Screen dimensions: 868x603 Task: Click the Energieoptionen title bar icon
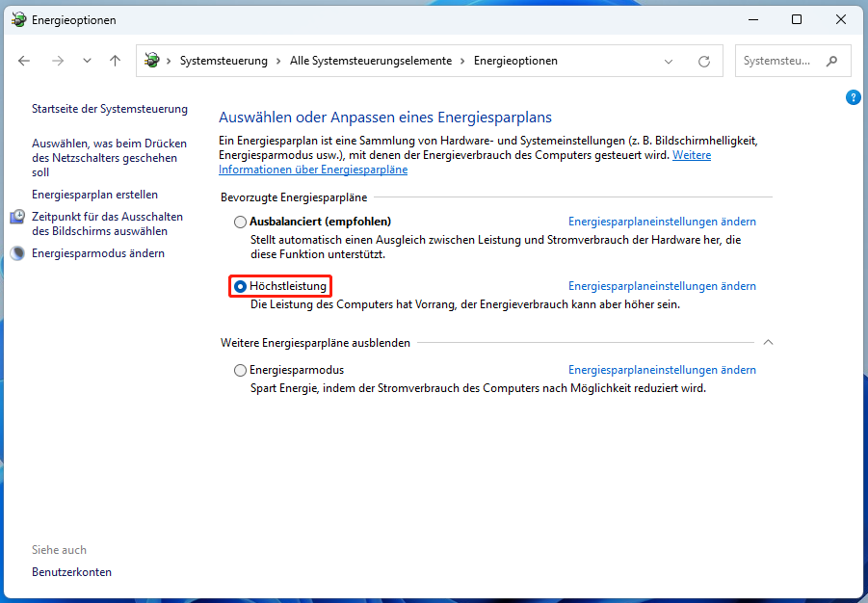pyautogui.click(x=18, y=20)
